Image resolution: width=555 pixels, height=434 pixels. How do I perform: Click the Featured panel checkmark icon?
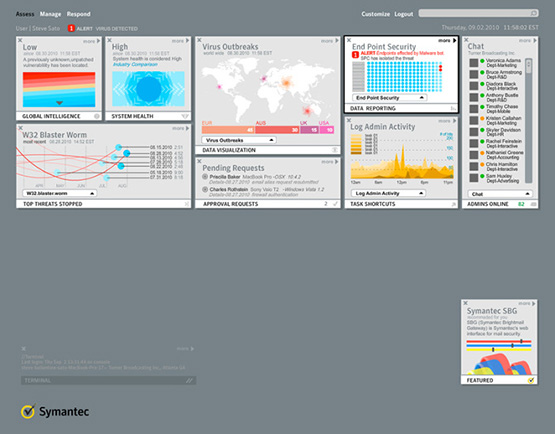[x=531, y=381]
